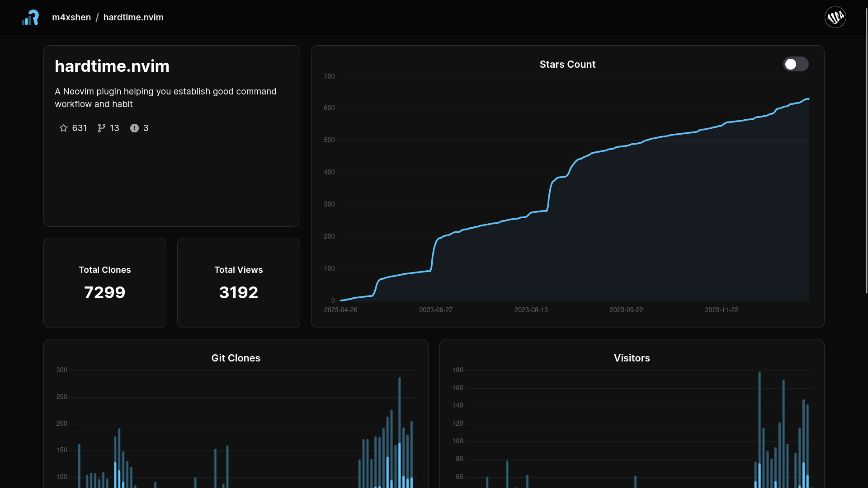The height and width of the screenshot is (488, 868).
Task: Click the Repo Tracker logo icon
Action: 30,18
